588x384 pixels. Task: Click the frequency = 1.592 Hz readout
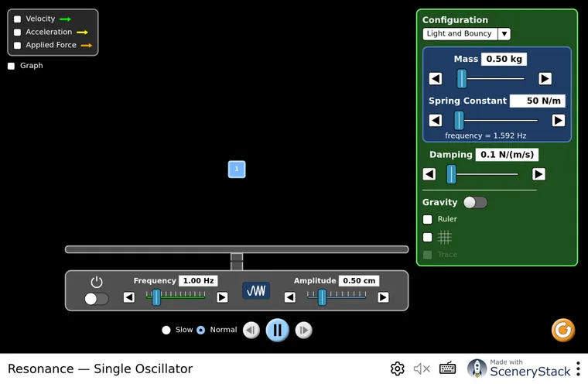click(x=486, y=136)
